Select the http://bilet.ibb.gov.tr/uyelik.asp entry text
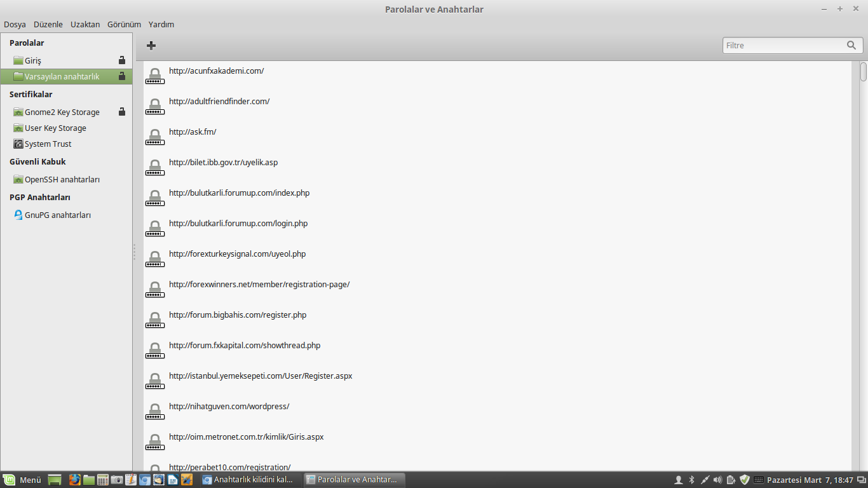 click(223, 162)
